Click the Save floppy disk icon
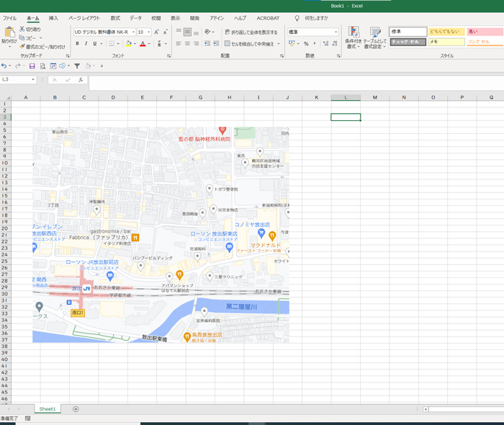The height and width of the screenshot is (425, 504). pos(32,66)
